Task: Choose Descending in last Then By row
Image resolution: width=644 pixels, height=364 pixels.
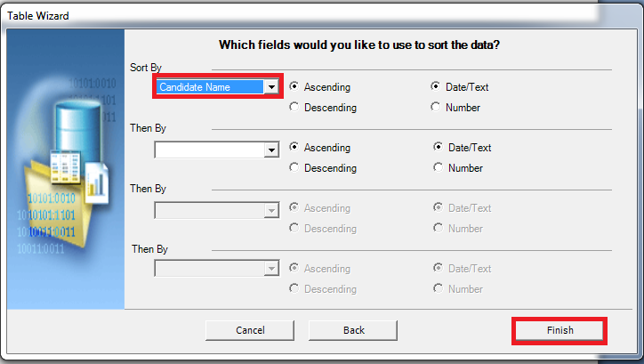Action: coord(294,288)
